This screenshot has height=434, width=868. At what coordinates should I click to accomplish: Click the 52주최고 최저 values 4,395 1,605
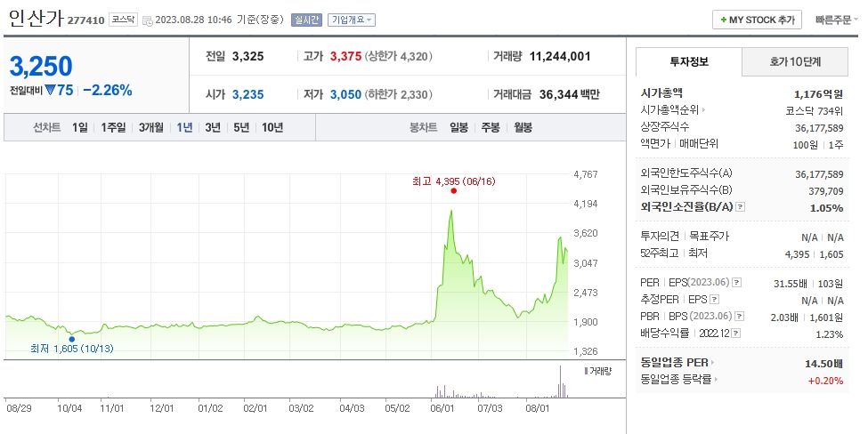pyautogui.click(x=815, y=254)
